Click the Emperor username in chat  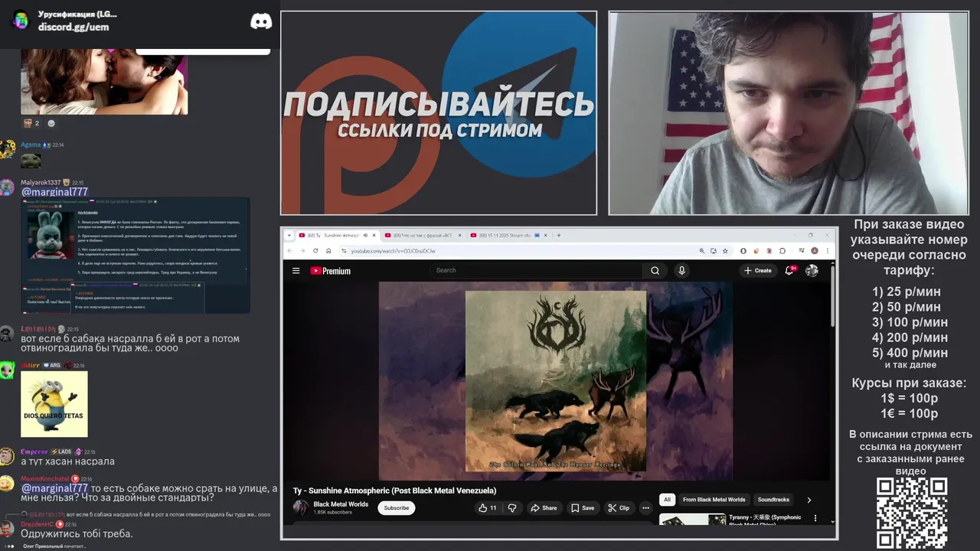click(x=34, y=452)
